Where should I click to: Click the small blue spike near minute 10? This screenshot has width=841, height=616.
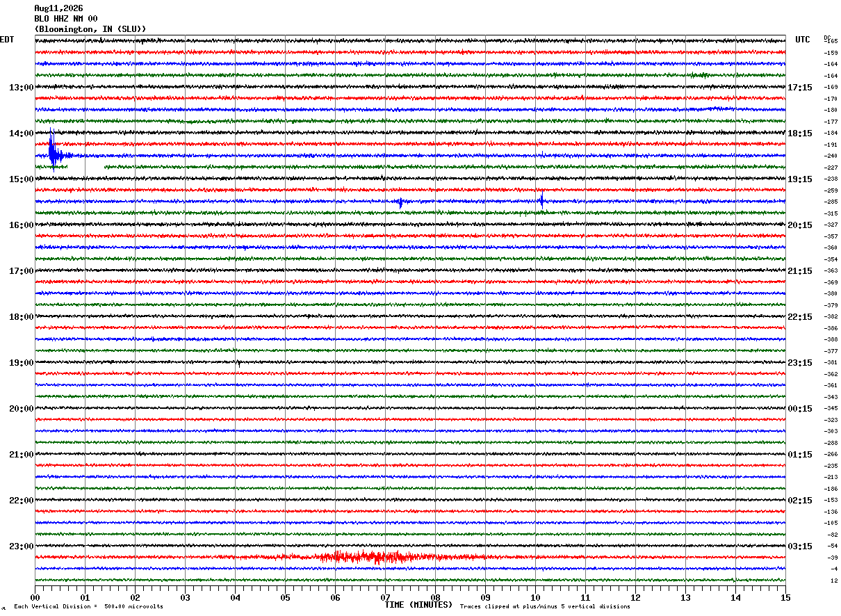pos(541,200)
